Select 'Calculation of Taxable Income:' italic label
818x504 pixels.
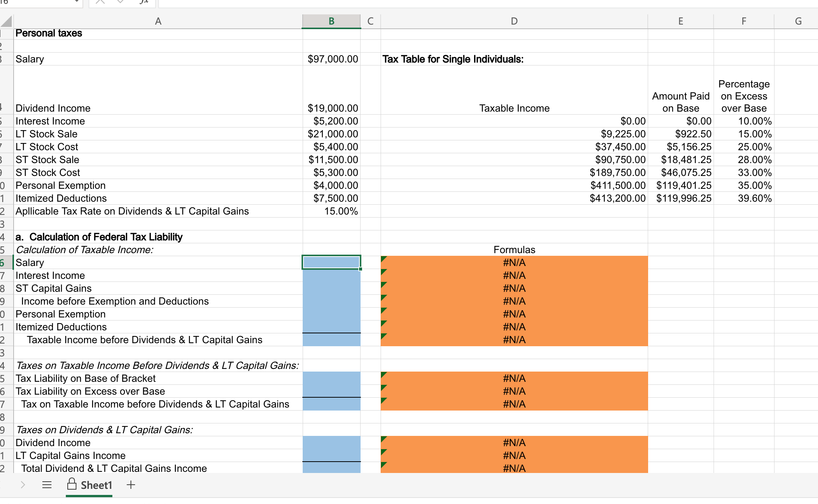coord(84,250)
